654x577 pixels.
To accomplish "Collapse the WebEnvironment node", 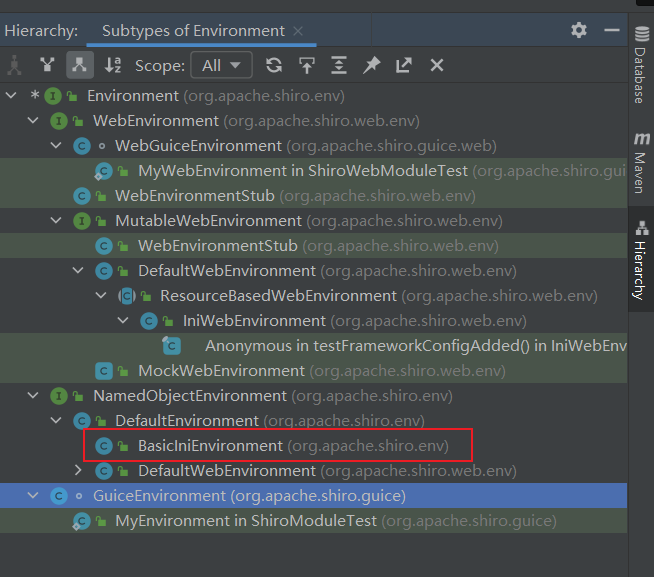I will pyautogui.click(x=33, y=121).
